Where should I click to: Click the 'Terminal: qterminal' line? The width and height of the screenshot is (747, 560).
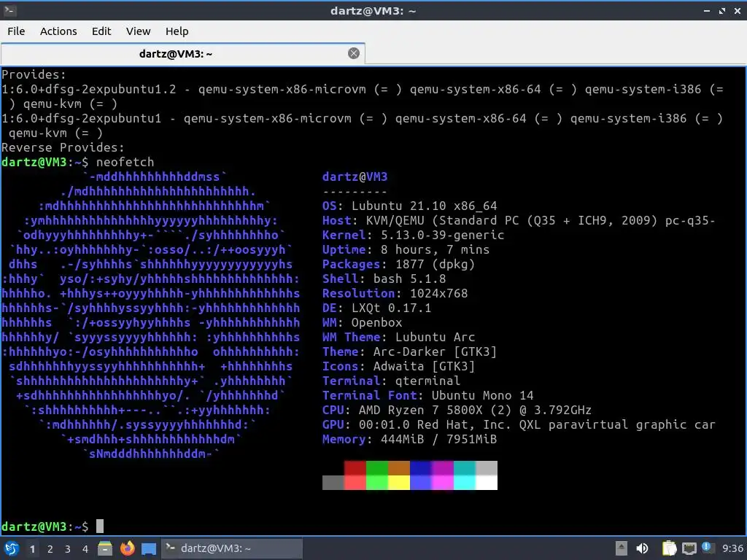tap(391, 381)
